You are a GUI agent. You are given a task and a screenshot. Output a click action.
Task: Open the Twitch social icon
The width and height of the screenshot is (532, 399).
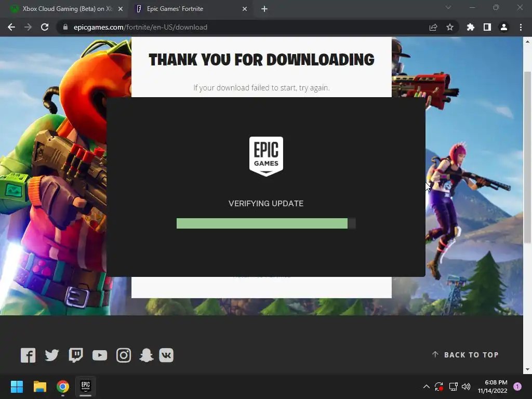coord(76,355)
